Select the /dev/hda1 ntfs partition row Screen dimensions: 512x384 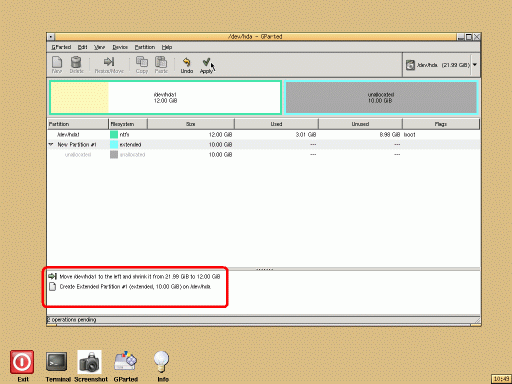263,134
